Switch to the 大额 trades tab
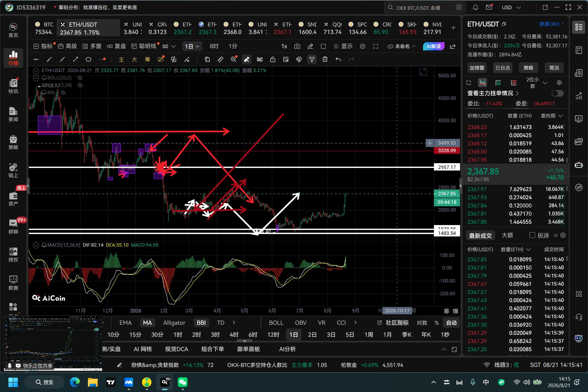The image size is (588, 392). (507, 235)
